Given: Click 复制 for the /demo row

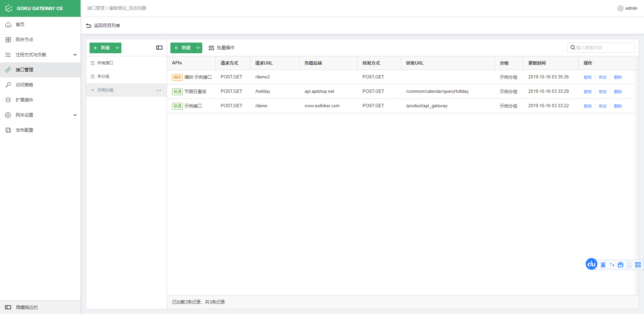Looking at the screenshot, I should 588,106.
